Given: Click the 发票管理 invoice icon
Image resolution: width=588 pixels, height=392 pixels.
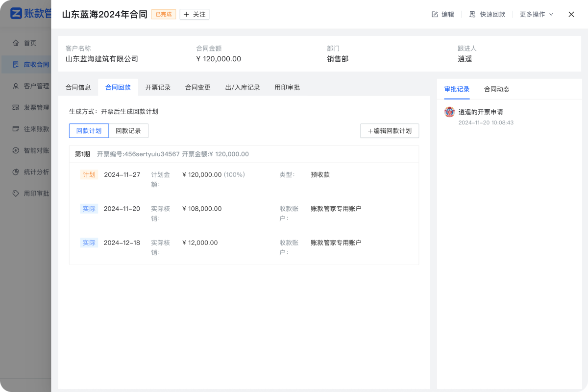Looking at the screenshot, I should coord(16,107).
